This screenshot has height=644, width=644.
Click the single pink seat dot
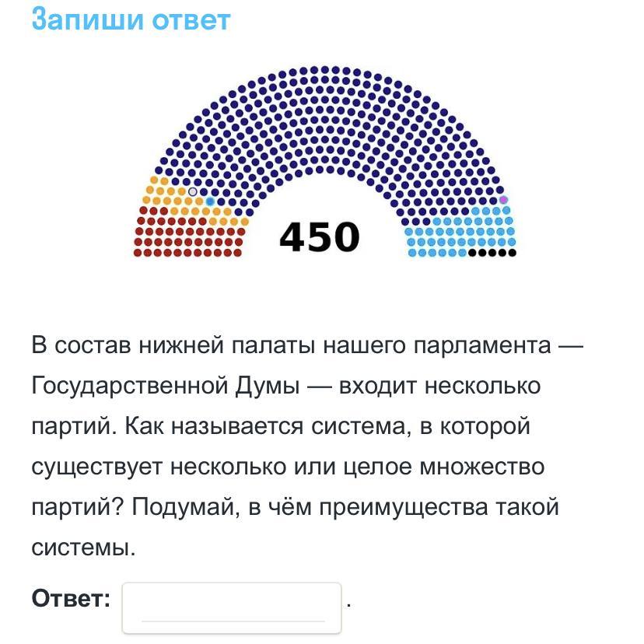(503, 200)
